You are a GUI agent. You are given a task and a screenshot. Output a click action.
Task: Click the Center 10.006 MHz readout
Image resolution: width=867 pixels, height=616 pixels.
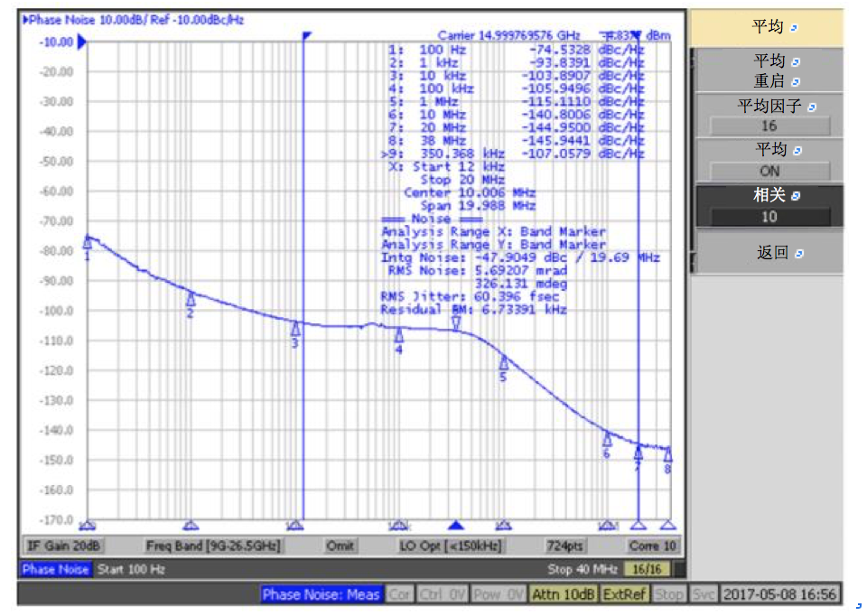click(x=470, y=192)
